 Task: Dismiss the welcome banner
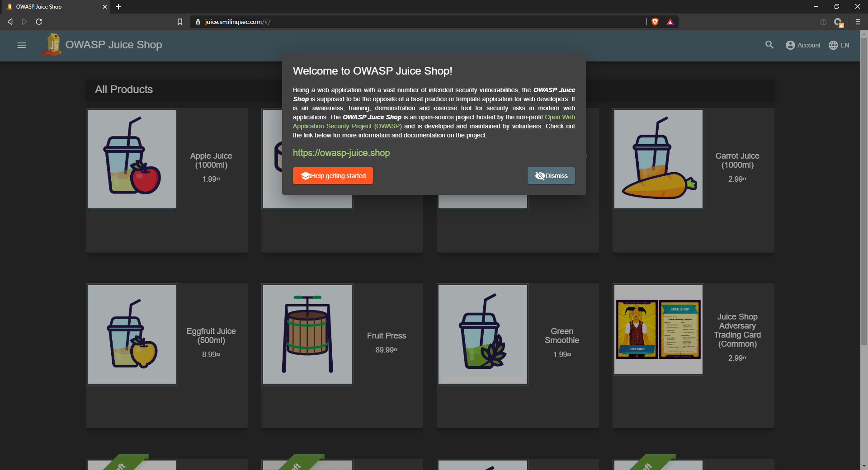551,176
